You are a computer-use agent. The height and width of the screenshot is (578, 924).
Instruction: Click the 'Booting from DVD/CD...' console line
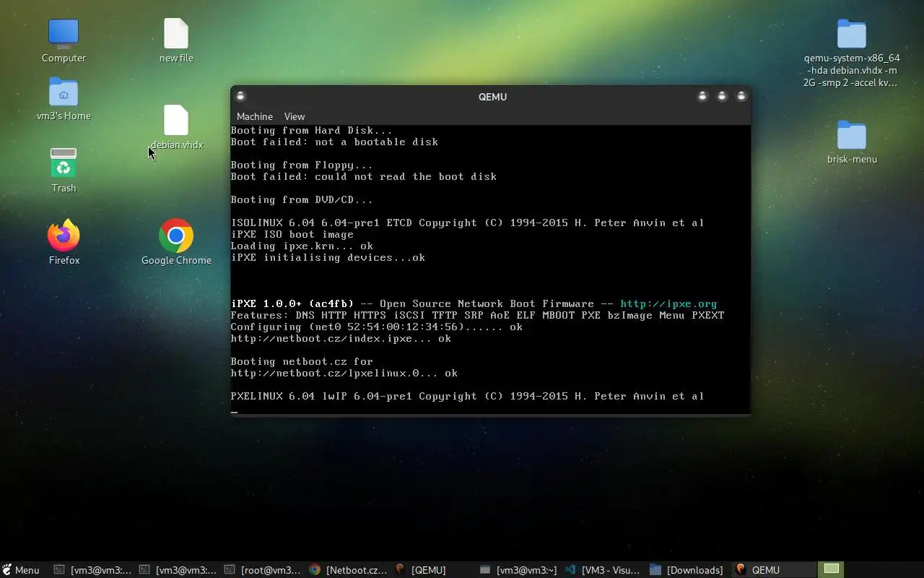coord(302,199)
